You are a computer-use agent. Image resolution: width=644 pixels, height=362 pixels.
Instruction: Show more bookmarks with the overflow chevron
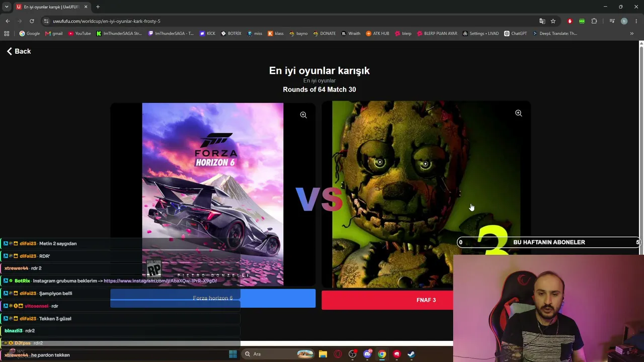(x=632, y=34)
